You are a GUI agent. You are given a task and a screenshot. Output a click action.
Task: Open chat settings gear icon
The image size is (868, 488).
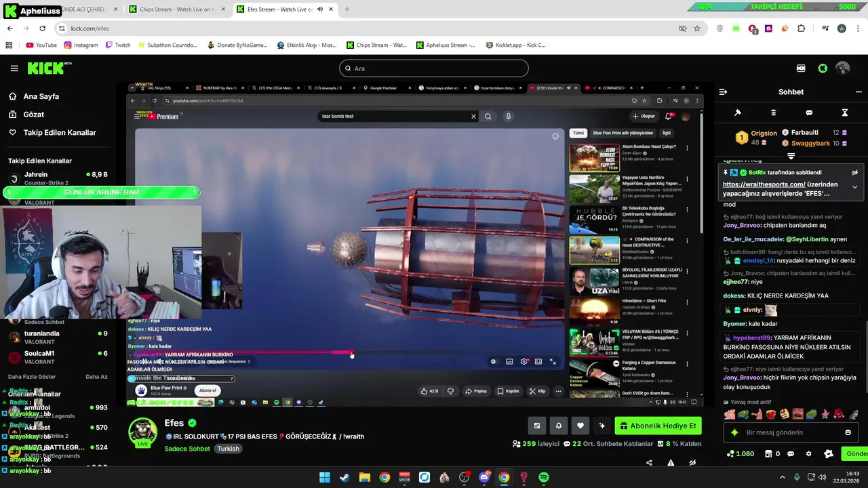808,453
